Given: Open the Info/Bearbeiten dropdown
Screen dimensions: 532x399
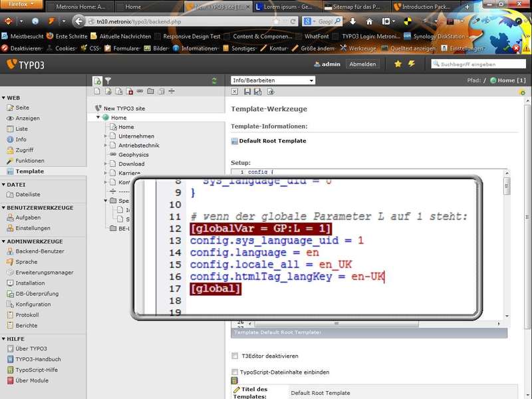Looking at the screenshot, I should click(x=273, y=80).
